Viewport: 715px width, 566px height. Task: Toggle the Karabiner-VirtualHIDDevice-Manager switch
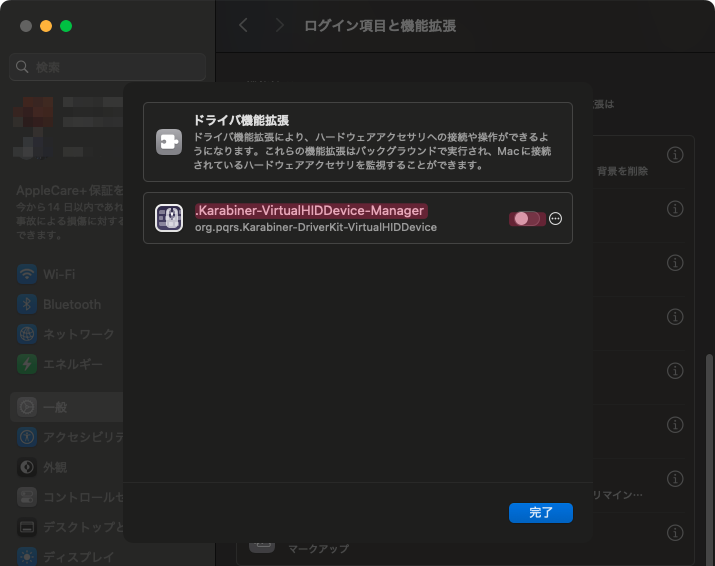(x=527, y=219)
